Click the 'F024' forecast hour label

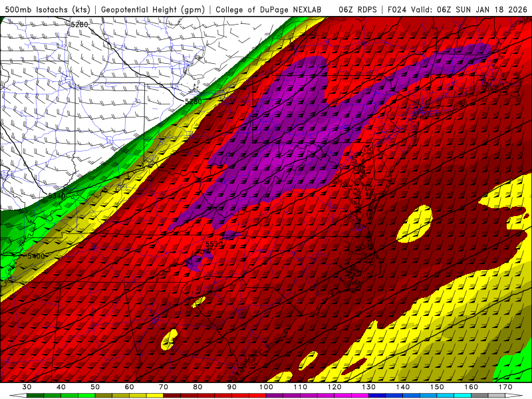coord(396,9)
